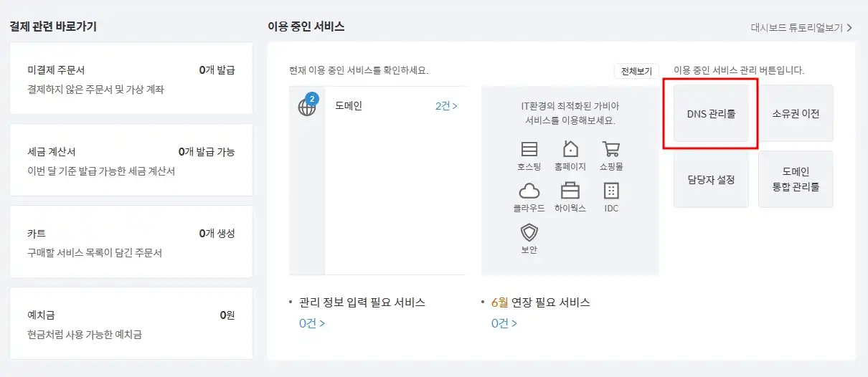Click the domain globe icon with badge
The image size is (868, 377).
307,105
